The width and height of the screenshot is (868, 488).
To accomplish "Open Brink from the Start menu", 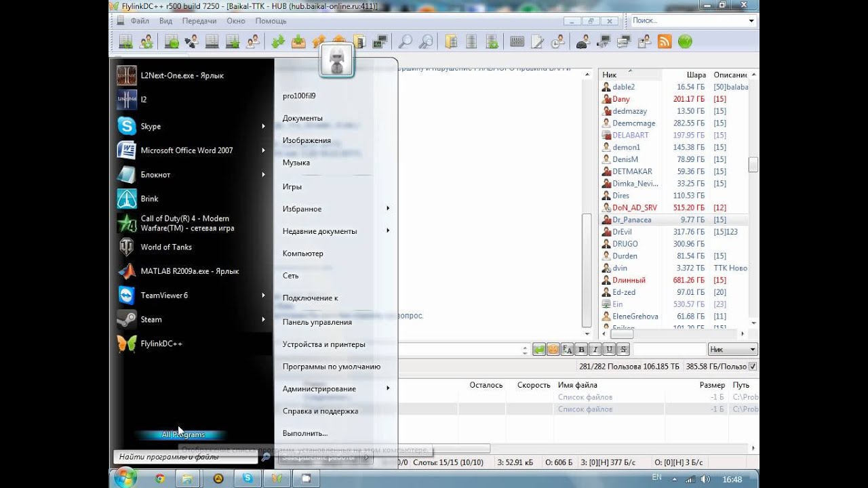I will pos(149,199).
